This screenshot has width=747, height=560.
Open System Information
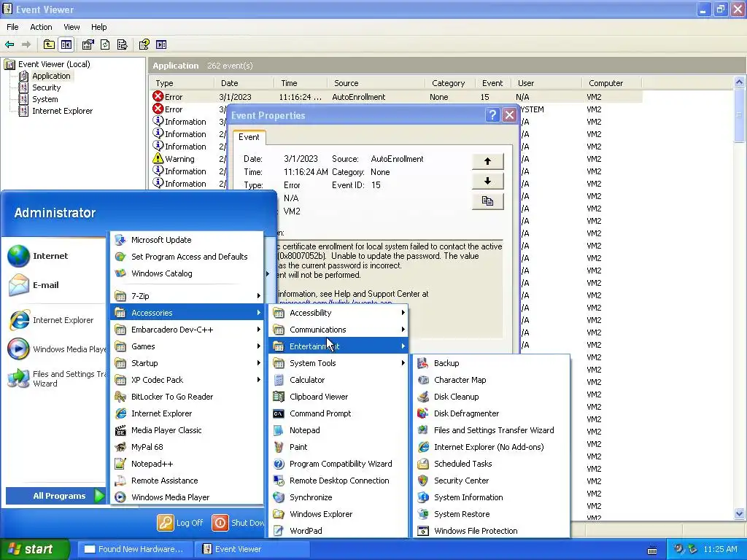coord(492,497)
